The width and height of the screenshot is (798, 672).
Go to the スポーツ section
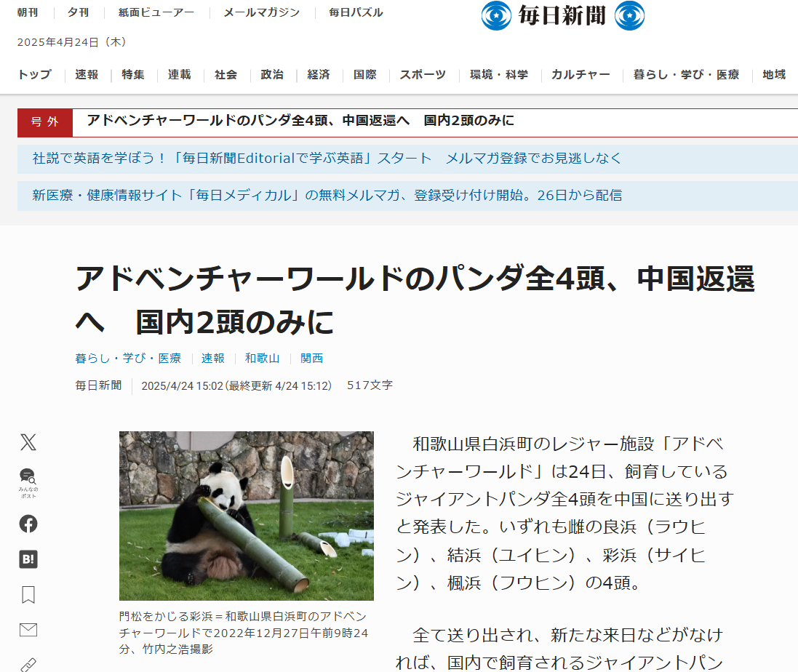coord(423,74)
